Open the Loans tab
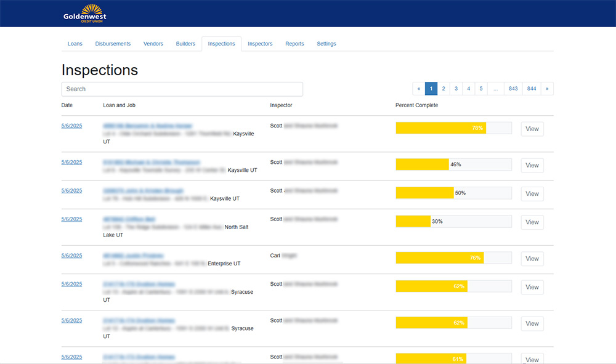 click(75, 44)
